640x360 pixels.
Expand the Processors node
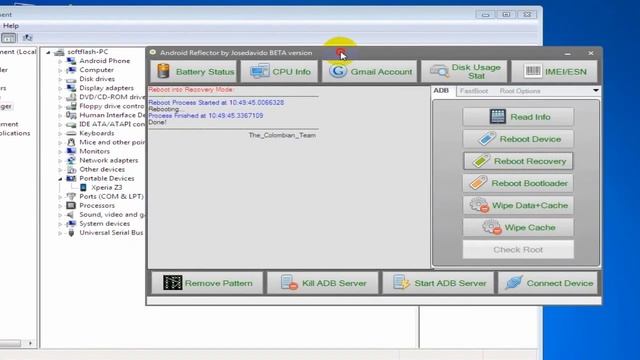click(x=60, y=206)
